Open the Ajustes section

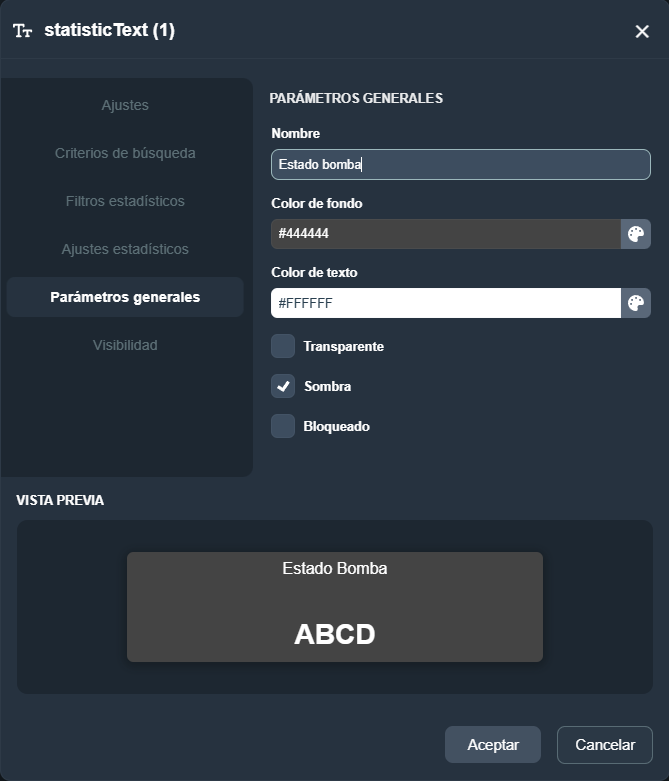coord(125,105)
